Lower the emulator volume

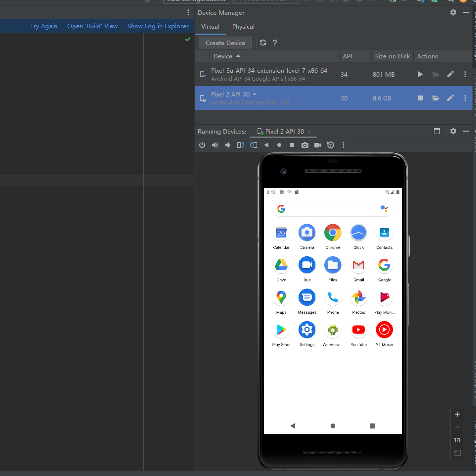[227, 145]
